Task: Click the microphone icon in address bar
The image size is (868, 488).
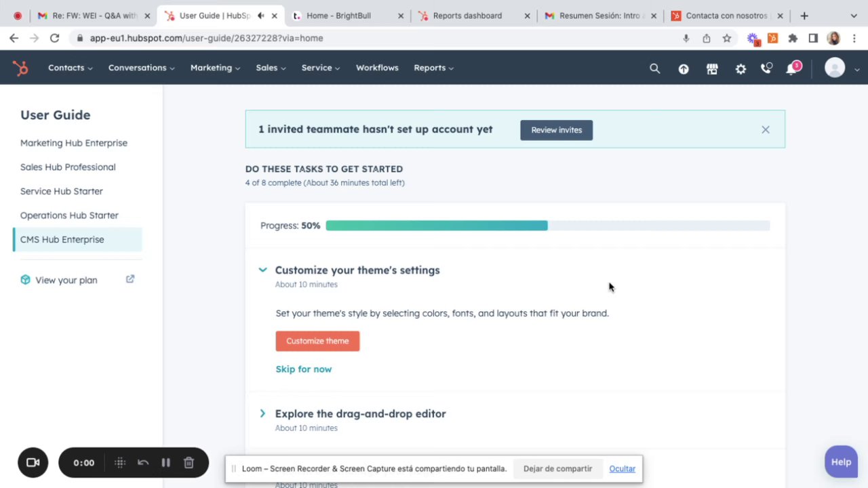Action: [686, 38]
